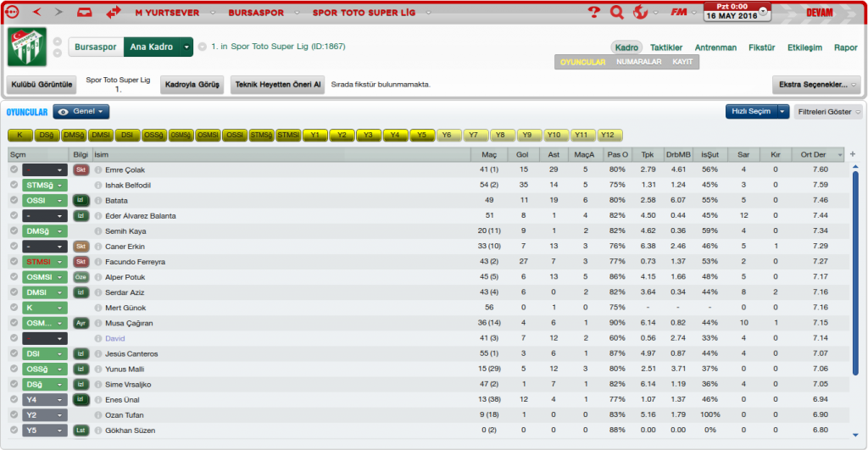The width and height of the screenshot is (868, 450).
Task: Click the Öze badge next to Alper Potuk
Action: pyautogui.click(x=81, y=277)
